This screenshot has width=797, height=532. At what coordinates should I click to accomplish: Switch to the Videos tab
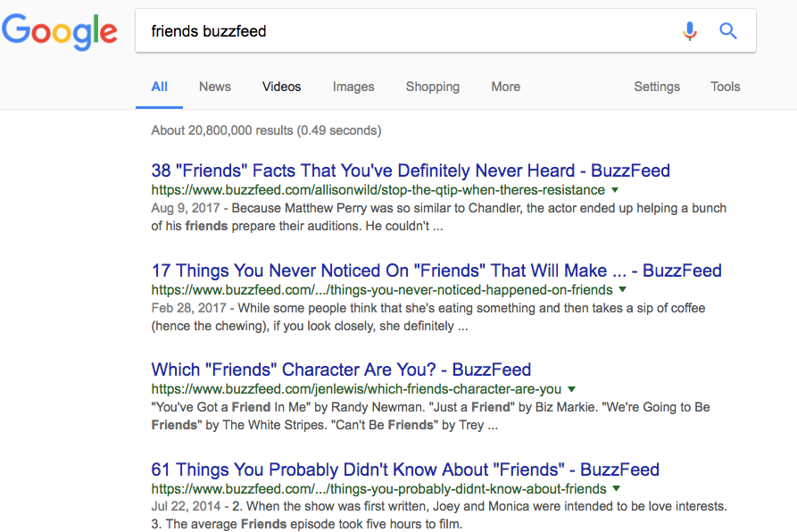282,87
